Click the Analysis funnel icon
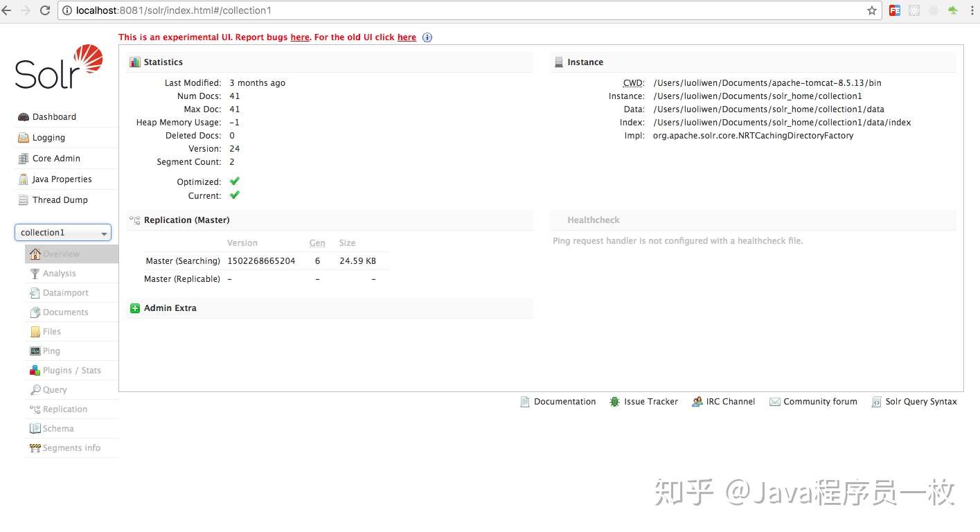This screenshot has height=532, width=980. 35,274
